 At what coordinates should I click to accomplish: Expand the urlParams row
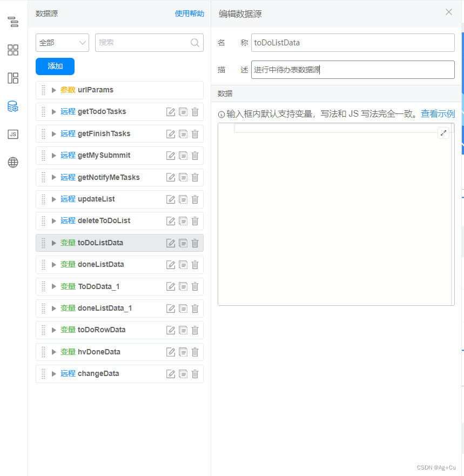[53, 90]
